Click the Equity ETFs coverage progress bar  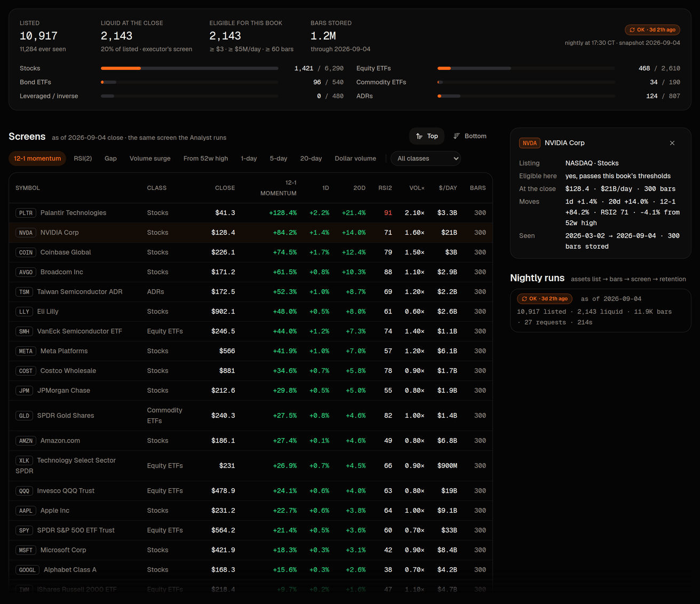point(526,68)
